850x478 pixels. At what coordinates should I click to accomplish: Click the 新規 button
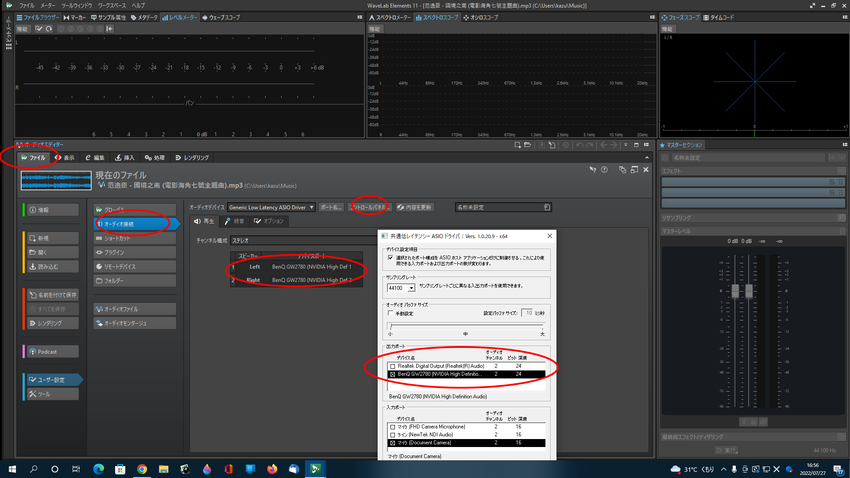tap(52, 238)
